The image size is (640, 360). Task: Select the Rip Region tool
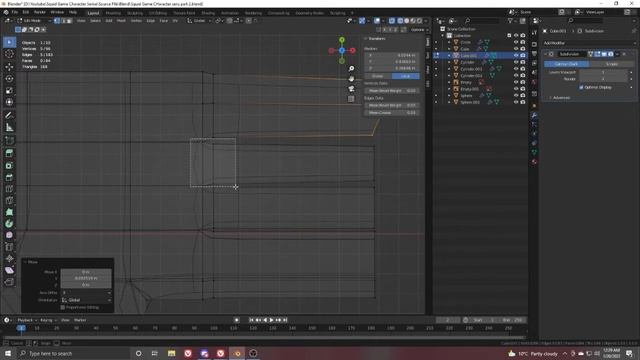[9, 282]
